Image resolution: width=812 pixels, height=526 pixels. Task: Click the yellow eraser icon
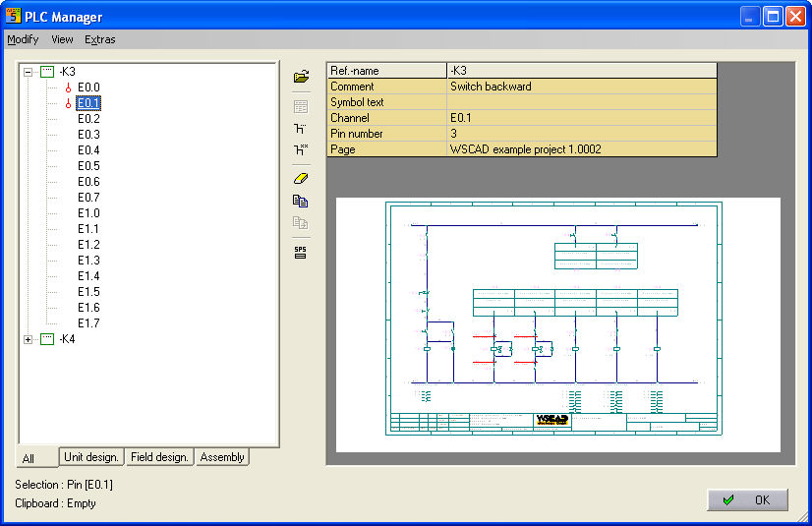pyautogui.click(x=301, y=179)
